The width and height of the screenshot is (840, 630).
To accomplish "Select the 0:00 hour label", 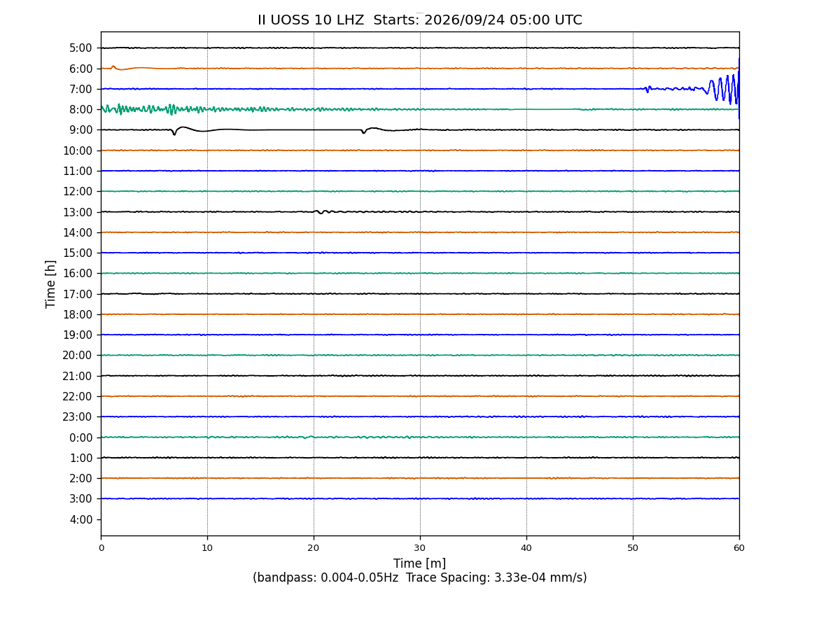I will point(81,437).
